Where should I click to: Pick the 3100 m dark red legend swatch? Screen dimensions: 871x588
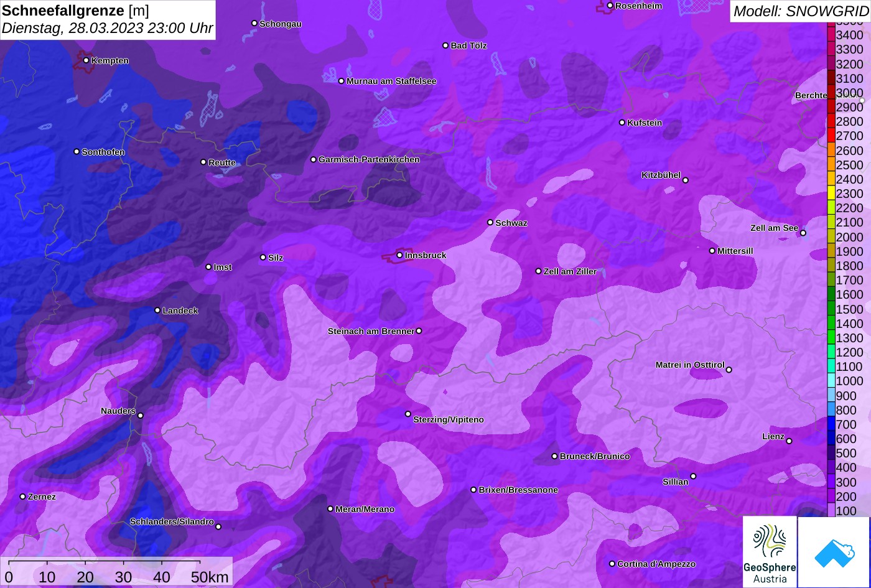tap(831, 77)
